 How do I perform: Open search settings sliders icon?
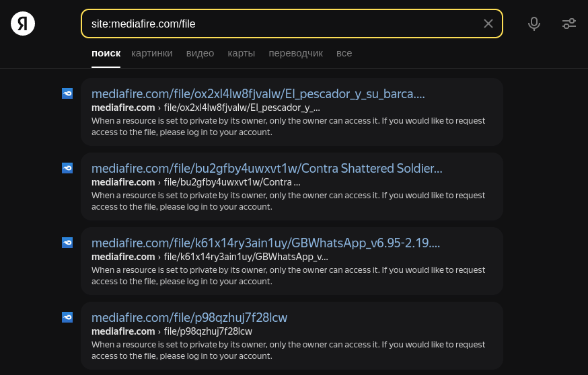pos(569,24)
